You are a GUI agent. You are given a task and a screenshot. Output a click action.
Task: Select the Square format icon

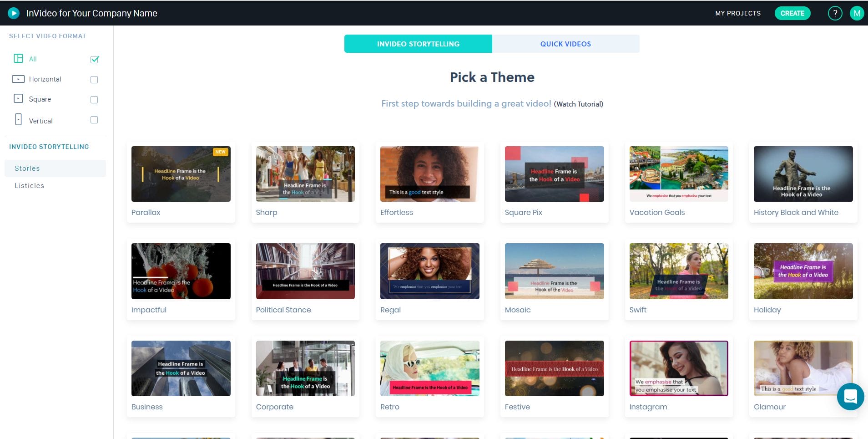click(18, 99)
